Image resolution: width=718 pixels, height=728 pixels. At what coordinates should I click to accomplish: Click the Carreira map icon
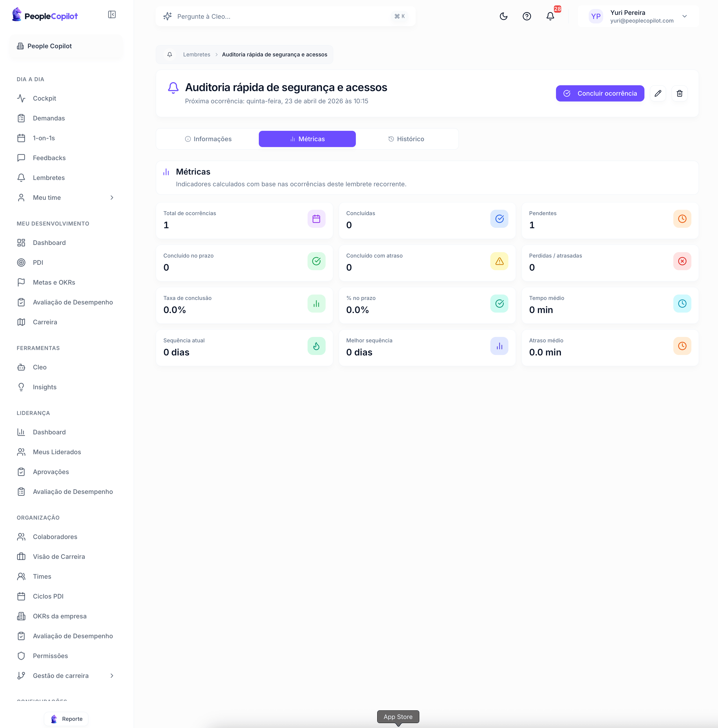click(x=21, y=322)
